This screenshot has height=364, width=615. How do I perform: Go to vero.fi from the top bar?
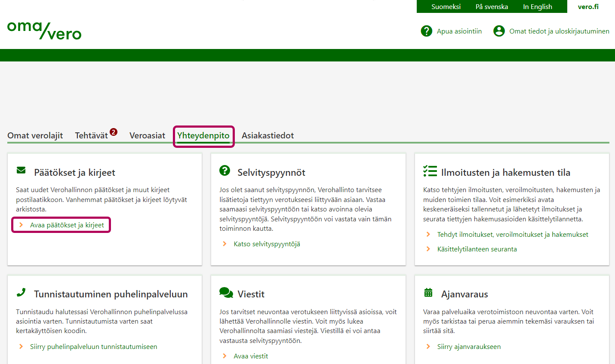(588, 6)
